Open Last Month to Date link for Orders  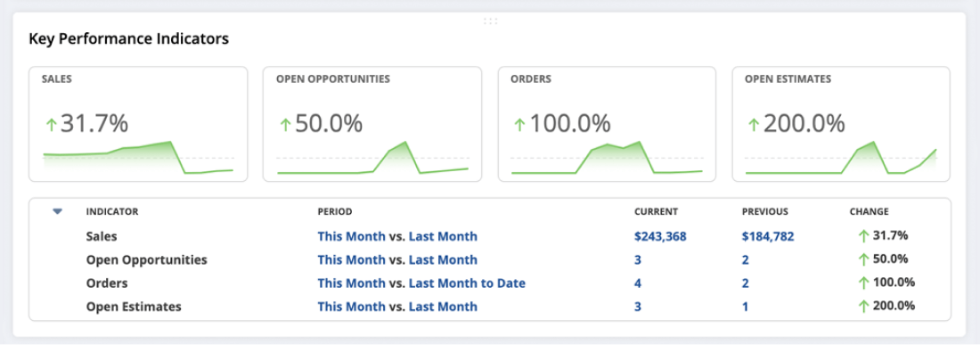pyautogui.click(x=467, y=283)
